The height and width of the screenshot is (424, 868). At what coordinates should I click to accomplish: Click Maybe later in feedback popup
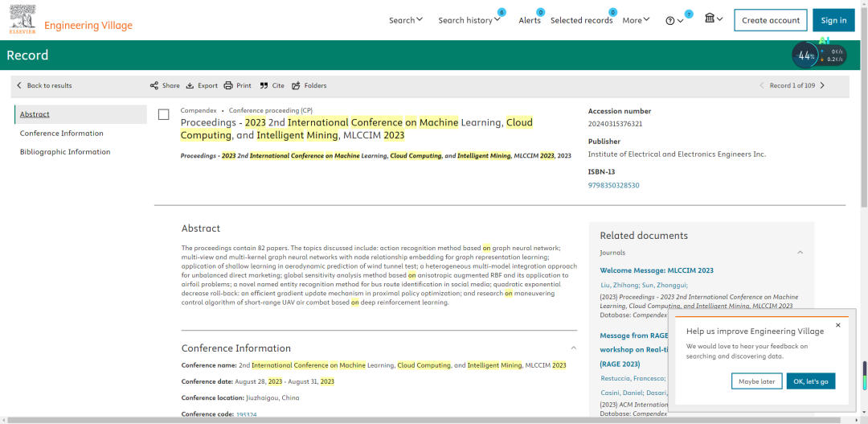click(x=756, y=381)
